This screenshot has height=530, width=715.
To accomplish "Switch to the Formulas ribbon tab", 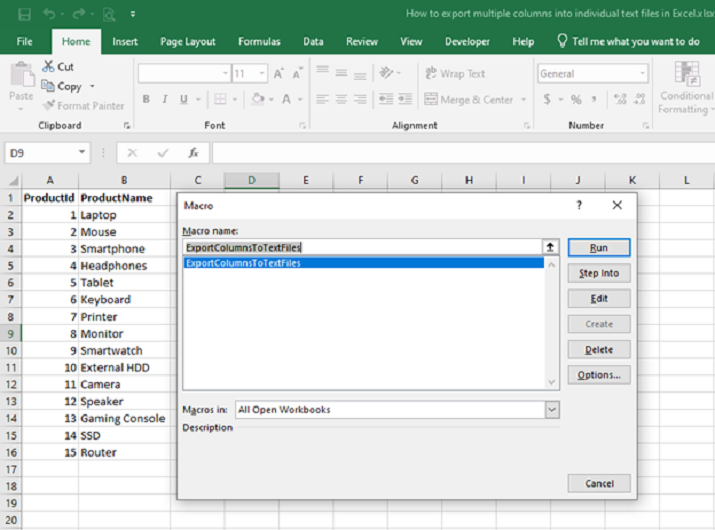I will (259, 42).
